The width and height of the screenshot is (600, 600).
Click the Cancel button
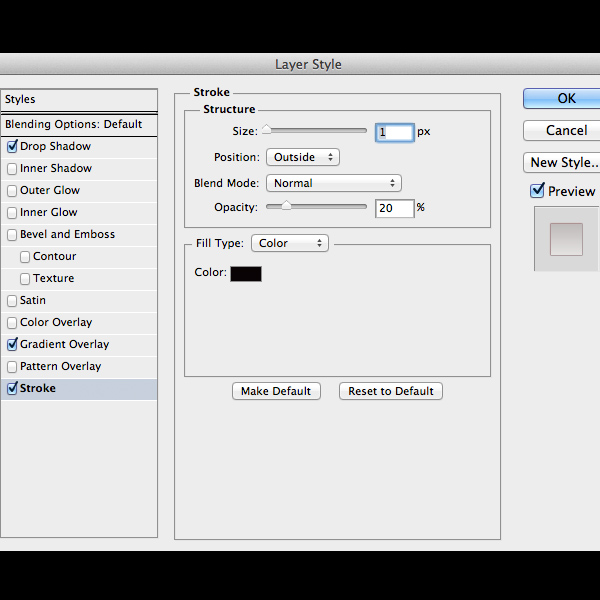[x=561, y=130]
